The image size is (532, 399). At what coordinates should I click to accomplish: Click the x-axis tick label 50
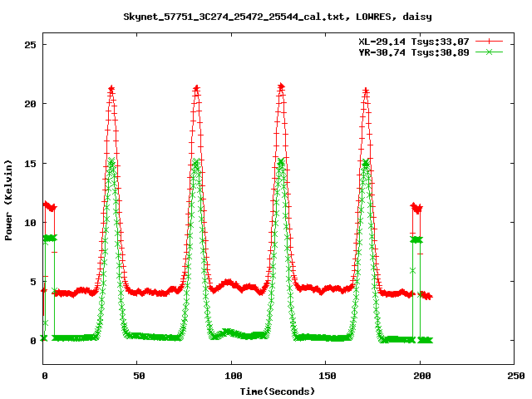[x=139, y=376]
